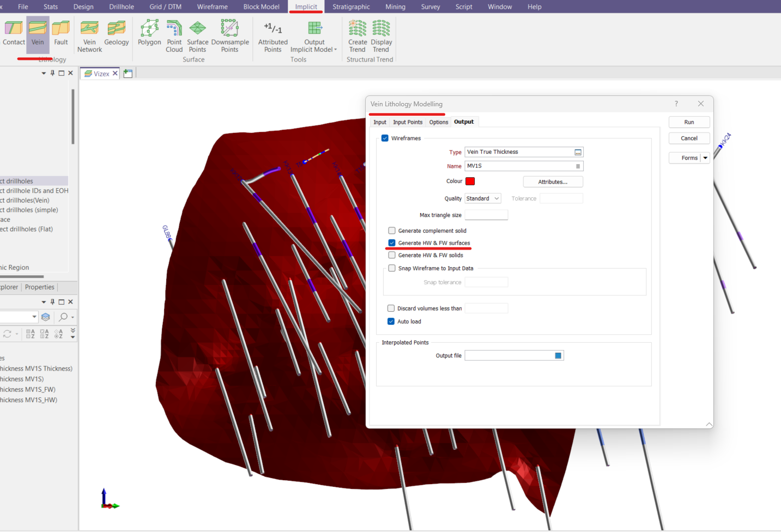Toggle the Auto load checkbox
Image resolution: width=781 pixels, height=532 pixels.
click(x=391, y=322)
